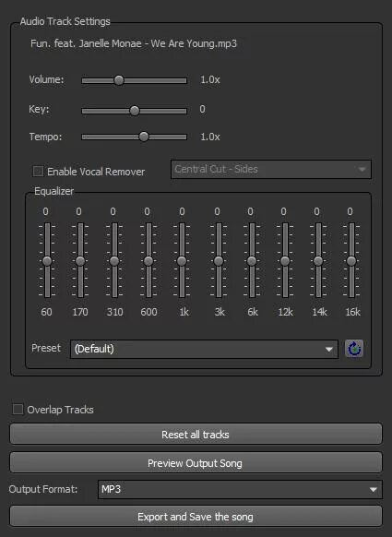Screen dimensions: 392x537
Task: Click Export and Save the song
Action: point(196,517)
